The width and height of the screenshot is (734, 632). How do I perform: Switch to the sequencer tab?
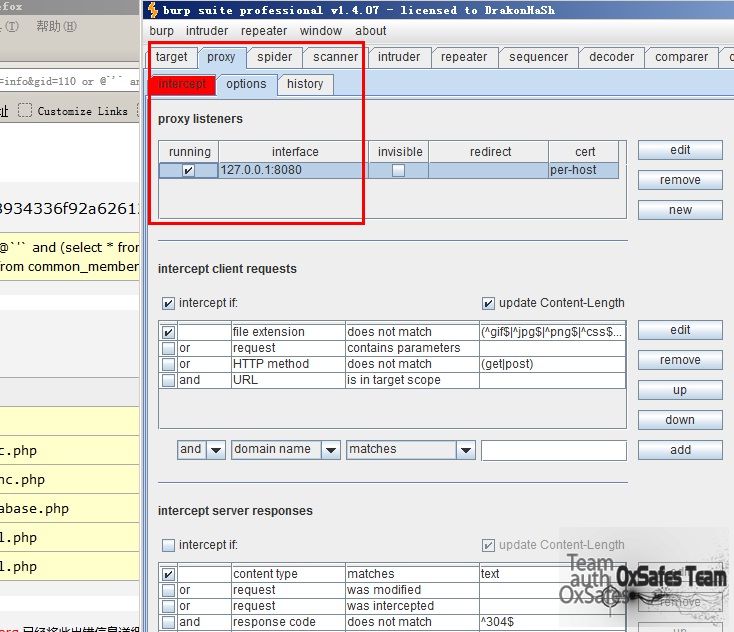538,57
